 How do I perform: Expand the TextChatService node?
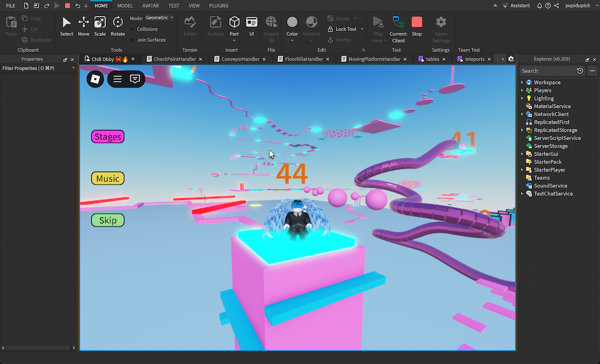tap(522, 194)
